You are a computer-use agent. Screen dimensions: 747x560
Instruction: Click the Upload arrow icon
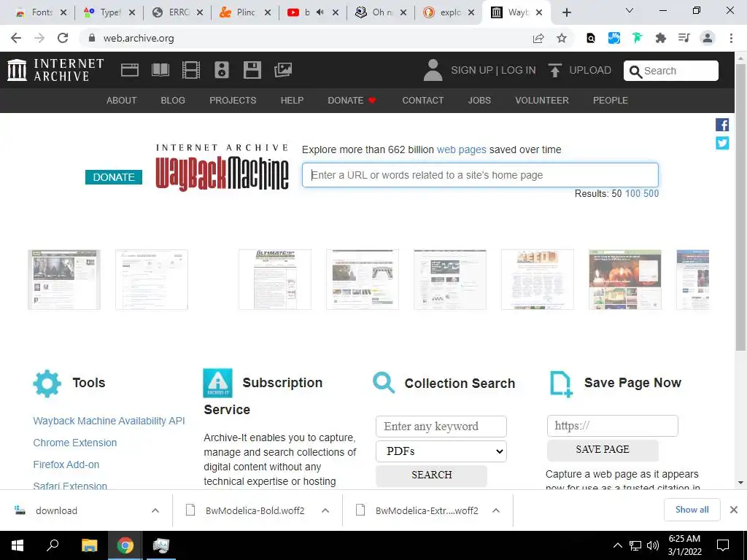[554, 70]
